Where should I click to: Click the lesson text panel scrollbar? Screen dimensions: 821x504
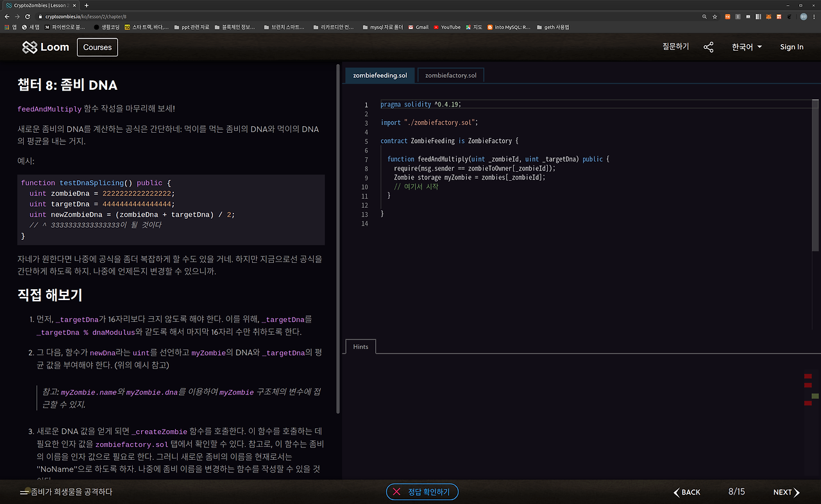338,239
